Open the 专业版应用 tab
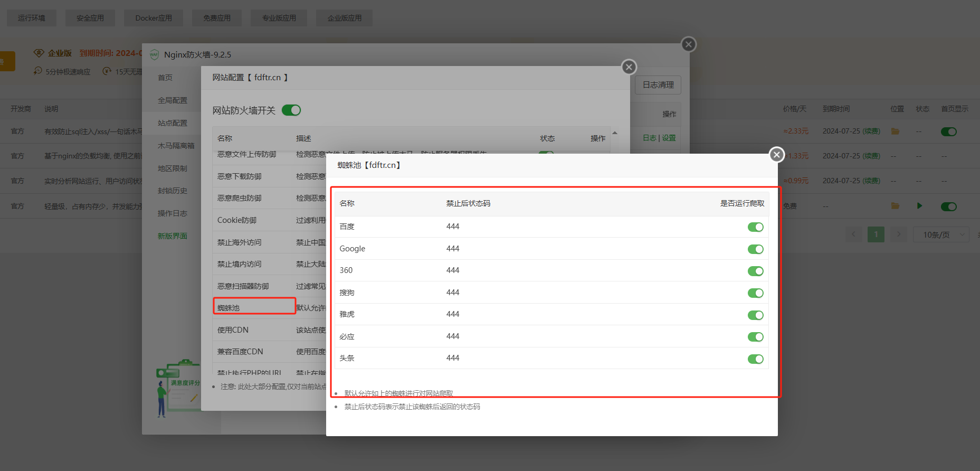The image size is (980, 471). (x=279, y=18)
